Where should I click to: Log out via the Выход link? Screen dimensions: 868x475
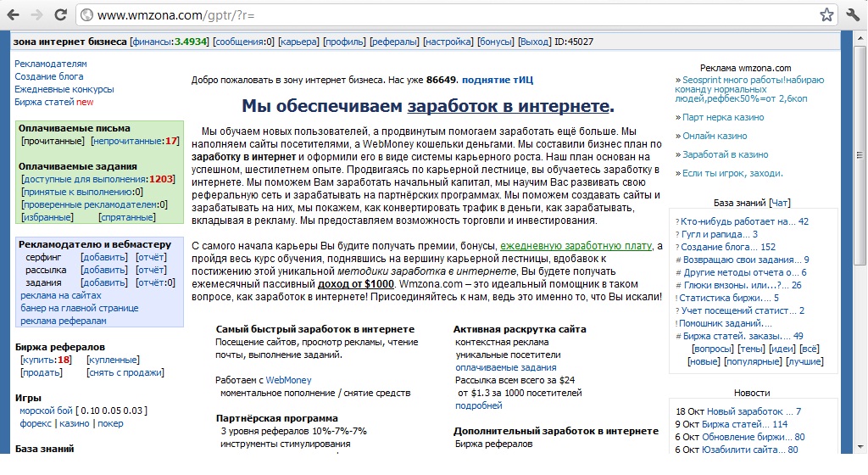pos(534,42)
